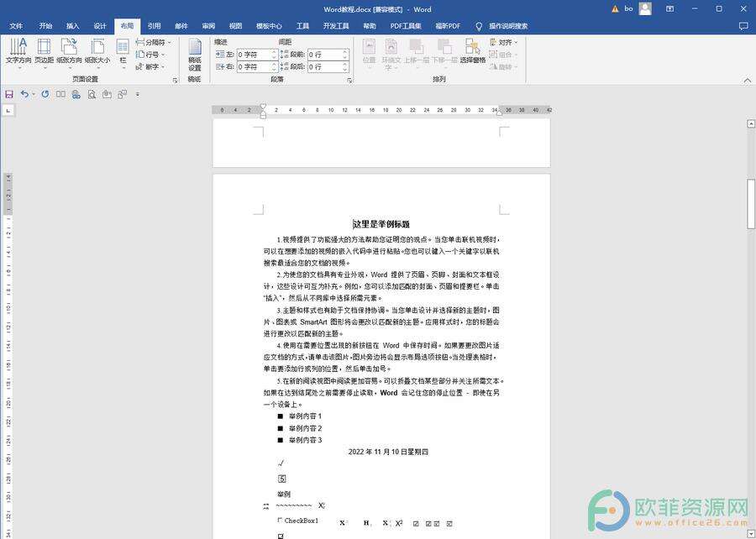Viewport: 756px width, 539px height.
Task: Click the save icon in Quick Access Toolbar
Action: click(9, 94)
